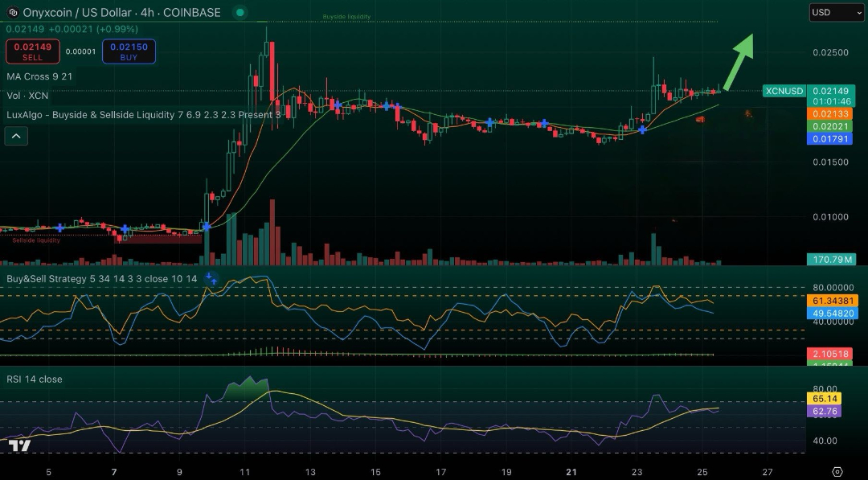The image size is (868, 480).
Task: Click the RSI 40.00 axis label
Action: tap(825, 441)
